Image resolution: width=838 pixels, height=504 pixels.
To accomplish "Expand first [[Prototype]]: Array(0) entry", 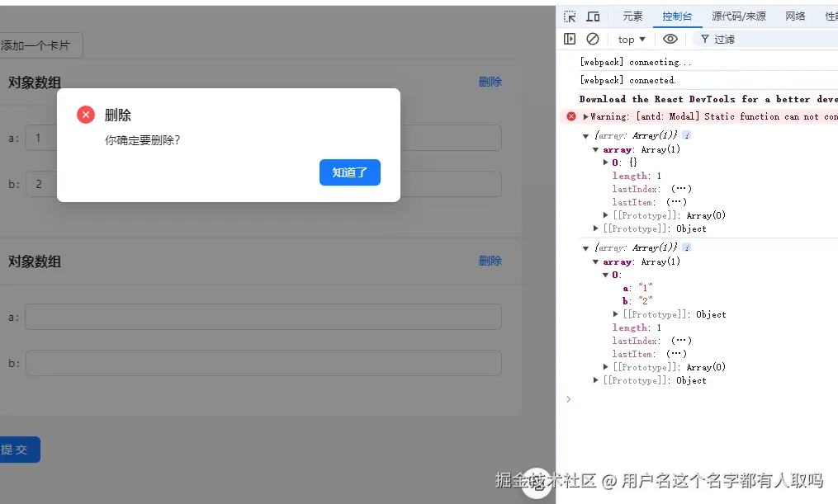I will tap(605, 215).
